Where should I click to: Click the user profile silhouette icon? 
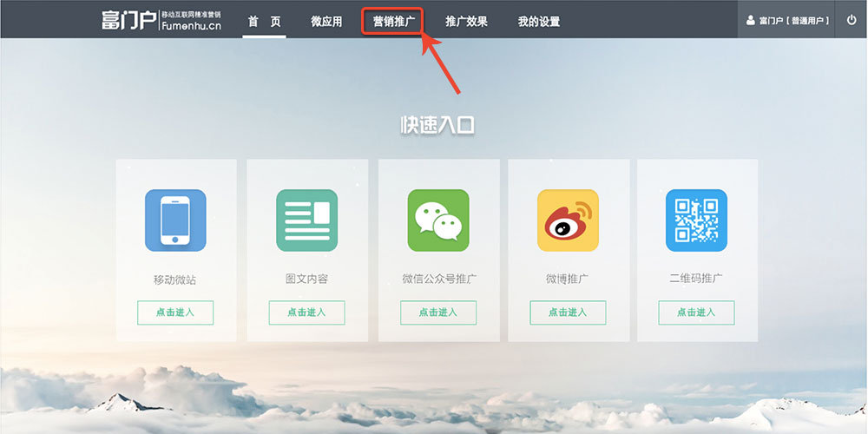click(751, 21)
